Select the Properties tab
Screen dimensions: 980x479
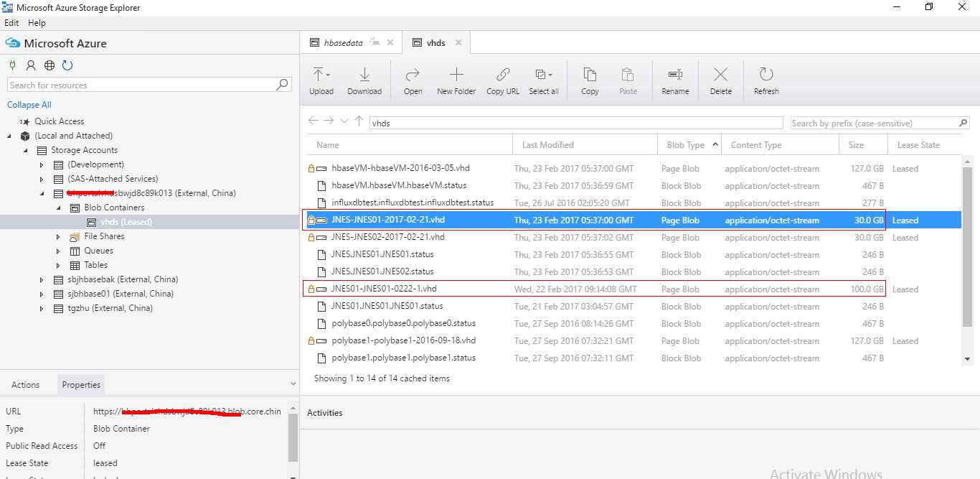click(81, 384)
